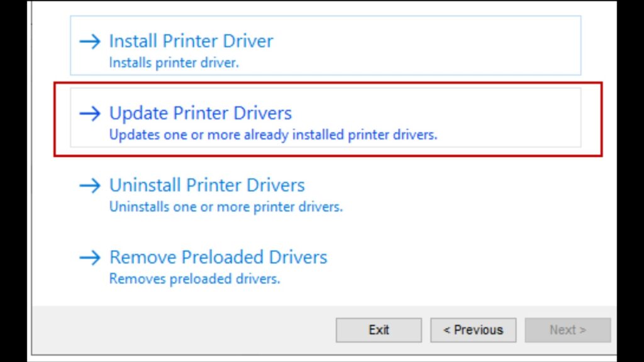Choose the Update Printer Drivers heading
The image size is (644, 362).
tap(201, 114)
